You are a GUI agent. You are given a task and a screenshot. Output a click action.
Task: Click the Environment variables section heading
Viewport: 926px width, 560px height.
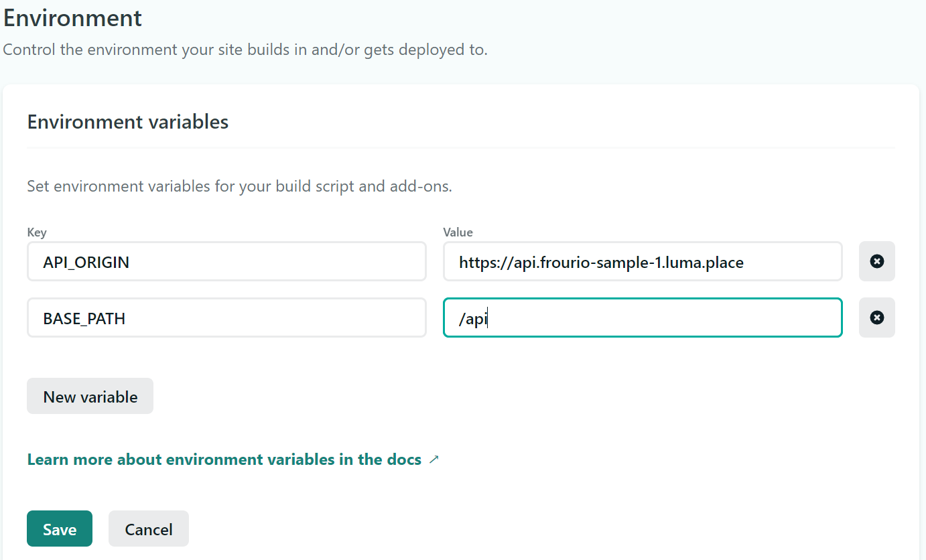(127, 122)
